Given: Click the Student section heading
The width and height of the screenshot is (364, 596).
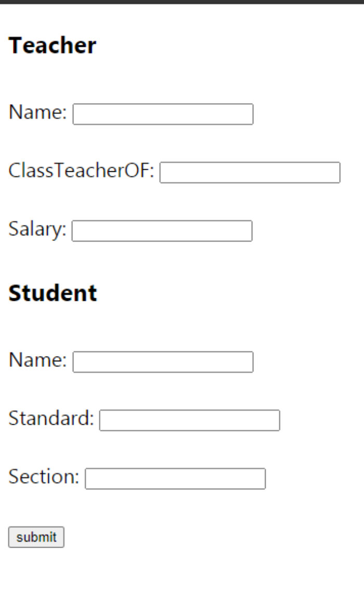Looking at the screenshot, I should 53,294.
